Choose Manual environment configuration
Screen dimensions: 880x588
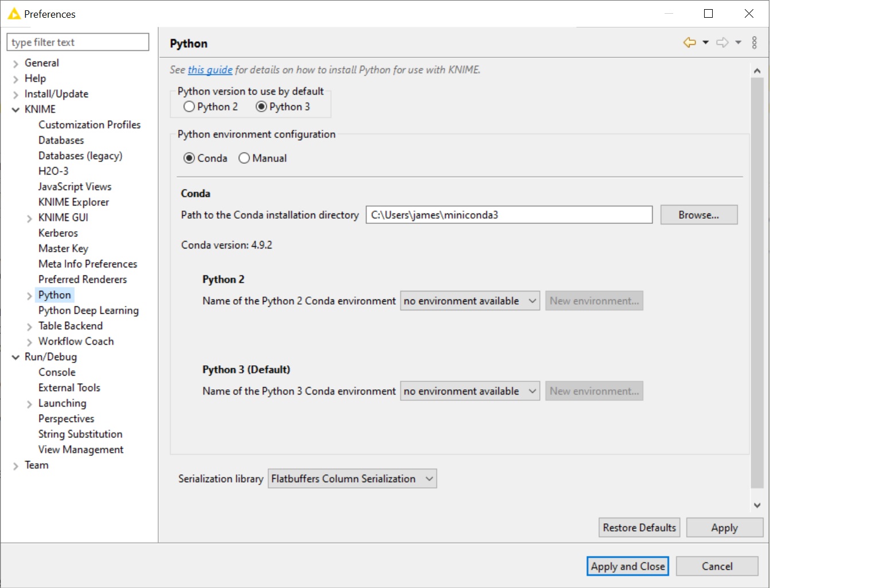coord(244,158)
